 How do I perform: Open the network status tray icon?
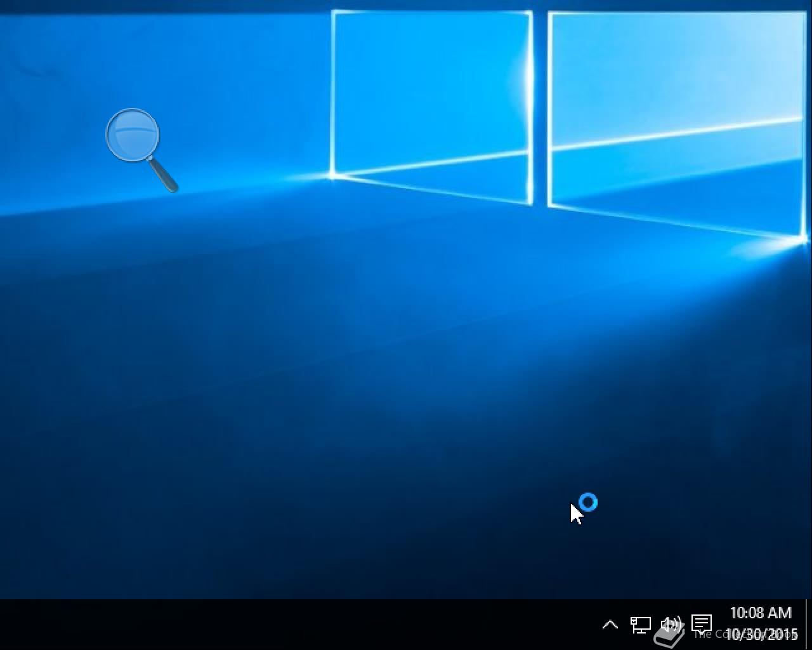[640, 625]
